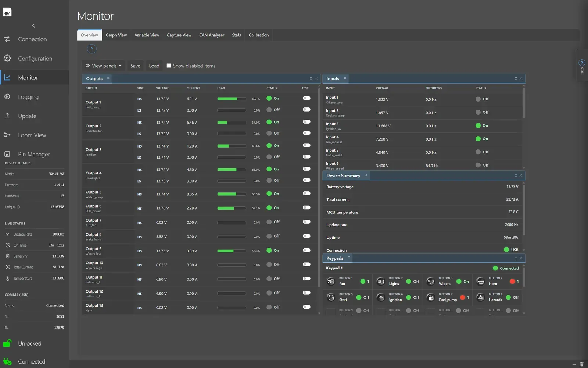588x368 pixels.
Task: Toggle test switch for Output 1 HS
Action: [306, 98]
